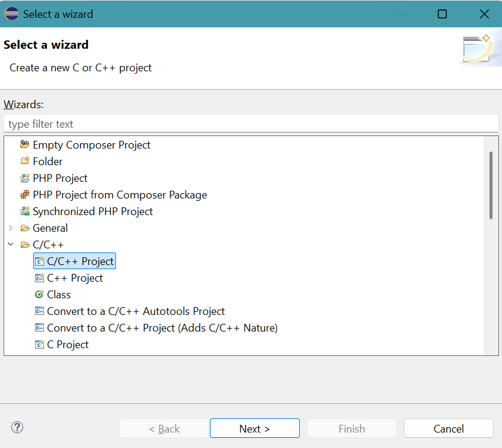Collapse the C/C++ category
Screen dimensions: 502x448
click(11, 244)
